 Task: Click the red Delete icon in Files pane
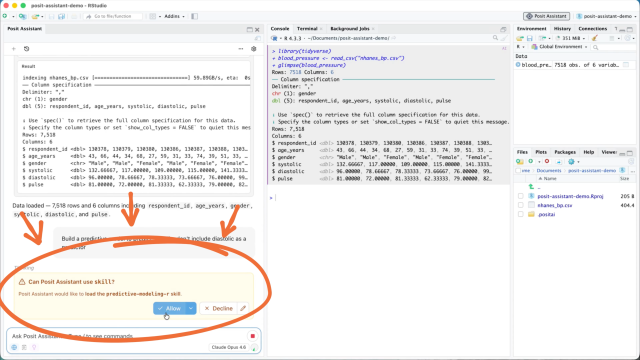[x=547, y=162]
